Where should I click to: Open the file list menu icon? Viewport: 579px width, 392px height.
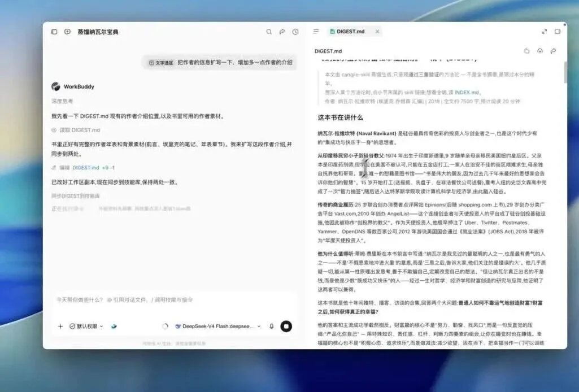[316, 32]
